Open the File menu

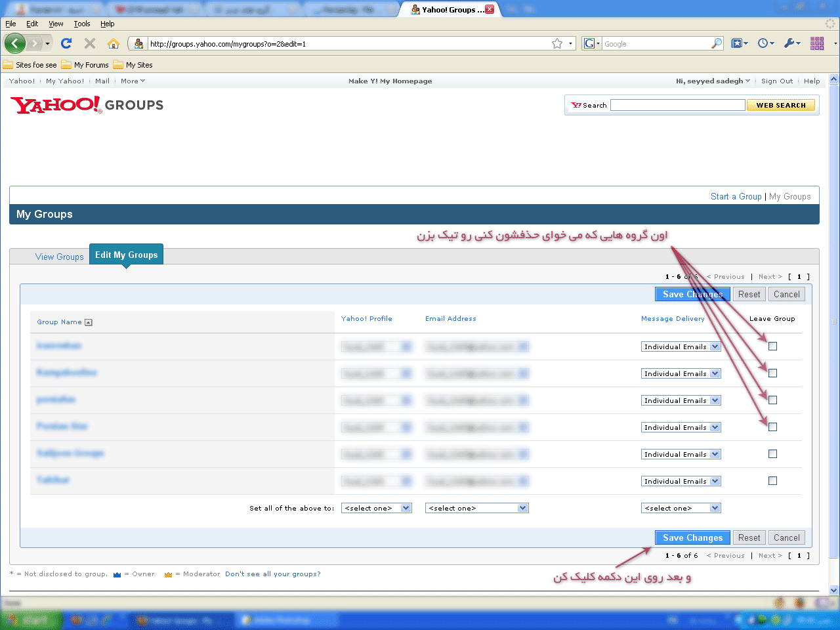(x=10, y=24)
